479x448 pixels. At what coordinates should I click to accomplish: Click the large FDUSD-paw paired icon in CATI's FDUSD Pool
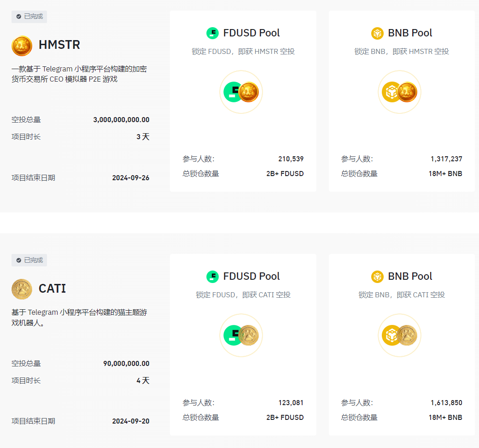click(241, 336)
